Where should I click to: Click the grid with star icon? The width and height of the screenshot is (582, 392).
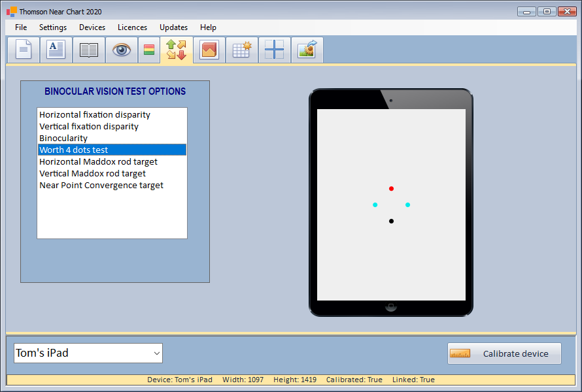[242, 50]
